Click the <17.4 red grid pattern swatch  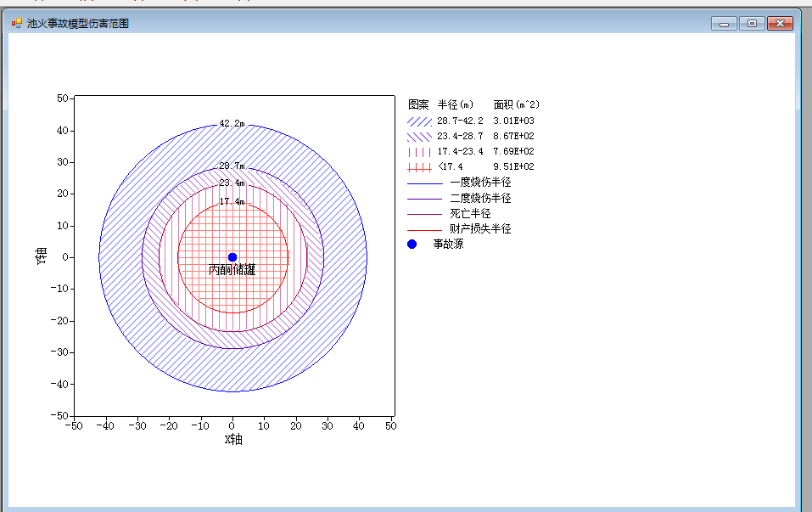pyautogui.click(x=419, y=167)
